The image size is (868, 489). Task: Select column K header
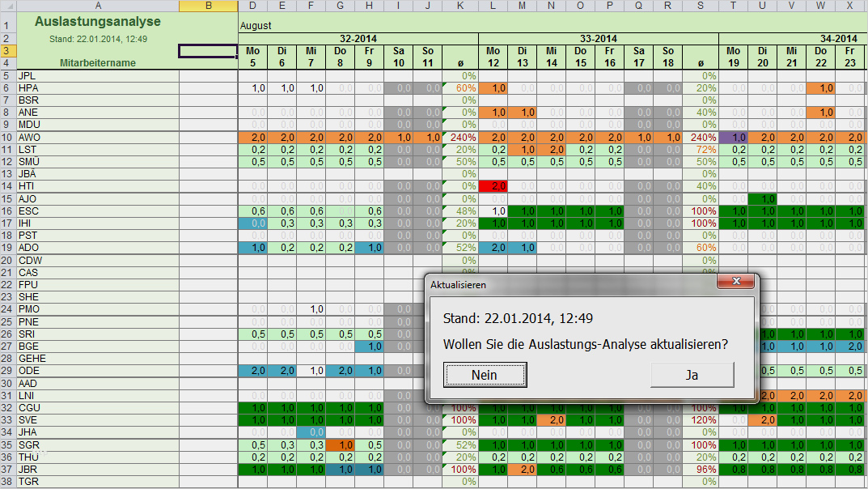tap(460, 6)
